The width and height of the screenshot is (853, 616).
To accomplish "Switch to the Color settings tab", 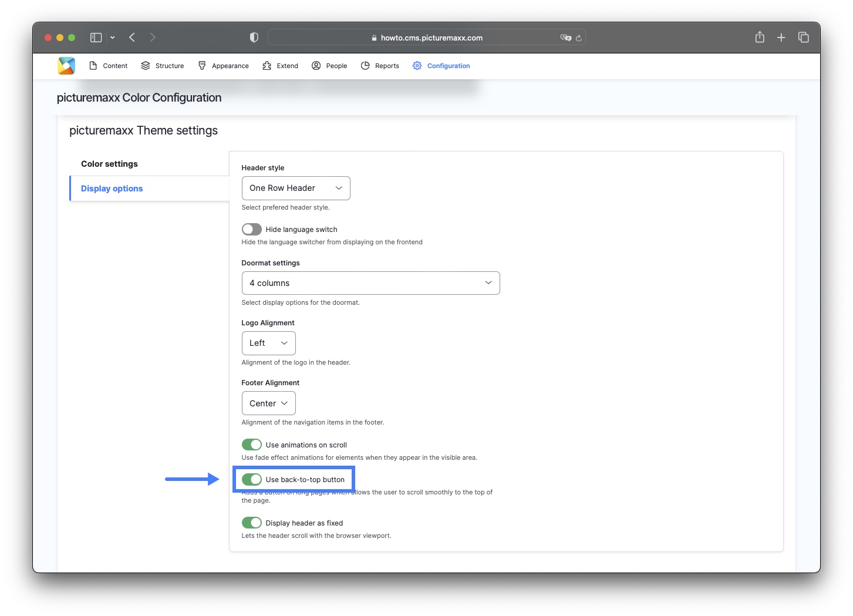I will click(x=109, y=164).
